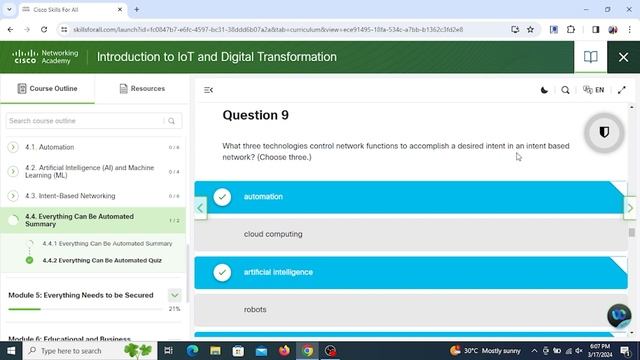640x360 pixels.
Task: Open the Mail app from the taskbar
Action: (x=261, y=351)
